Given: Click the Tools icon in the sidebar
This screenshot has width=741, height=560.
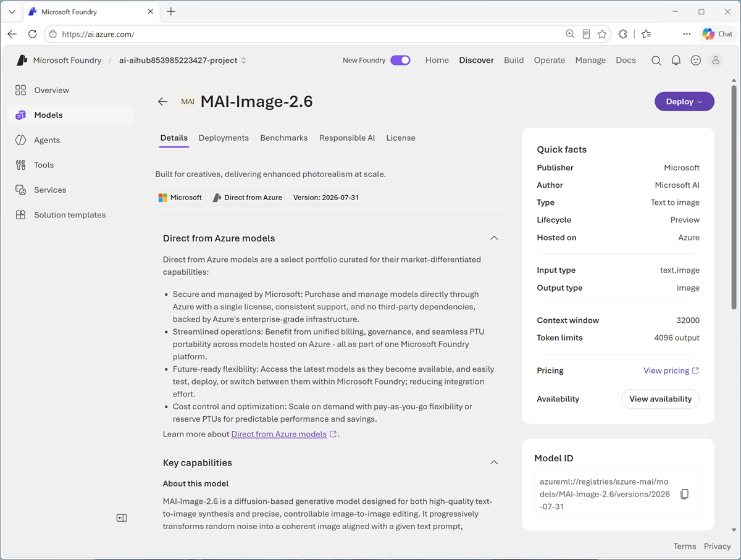Looking at the screenshot, I should coord(20,165).
